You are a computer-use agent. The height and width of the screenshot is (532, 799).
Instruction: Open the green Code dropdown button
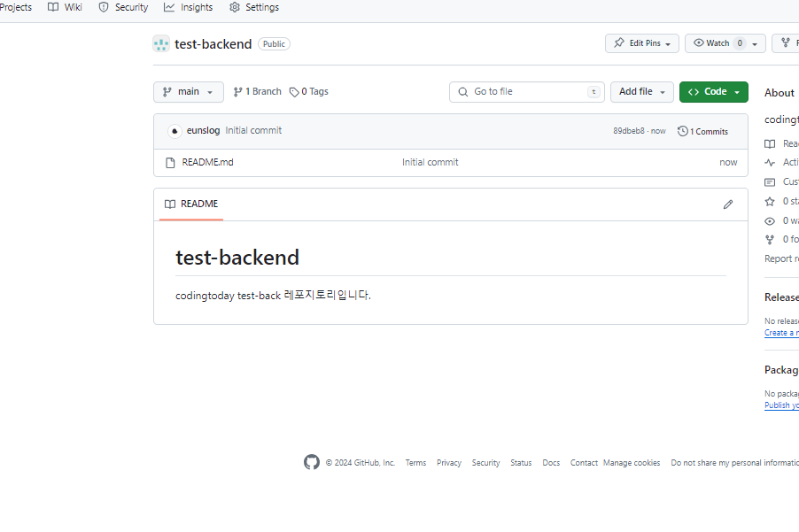[x=713, y=92]
